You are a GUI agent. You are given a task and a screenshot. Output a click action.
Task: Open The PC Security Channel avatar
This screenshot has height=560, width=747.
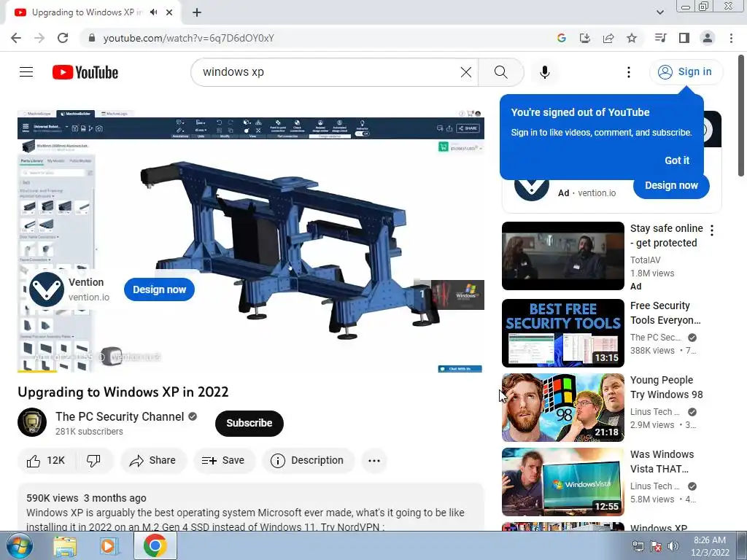[x=32, y=422]
